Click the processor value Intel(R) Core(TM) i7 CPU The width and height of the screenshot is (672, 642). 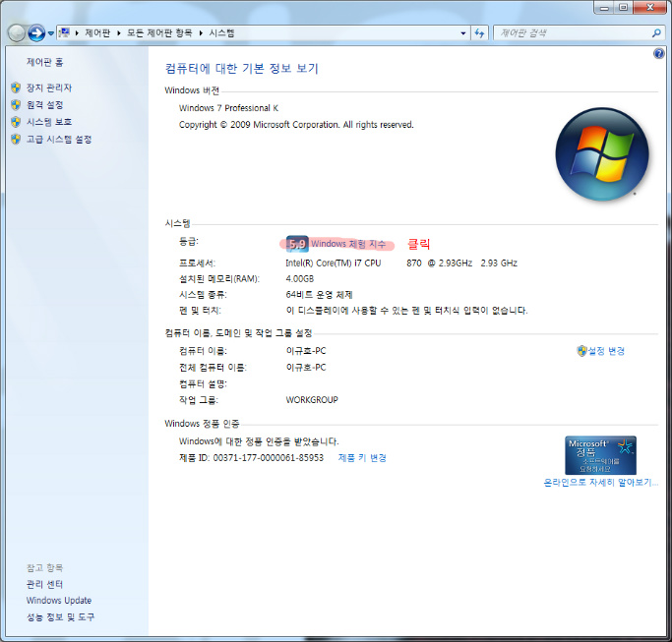pos(333,263)
